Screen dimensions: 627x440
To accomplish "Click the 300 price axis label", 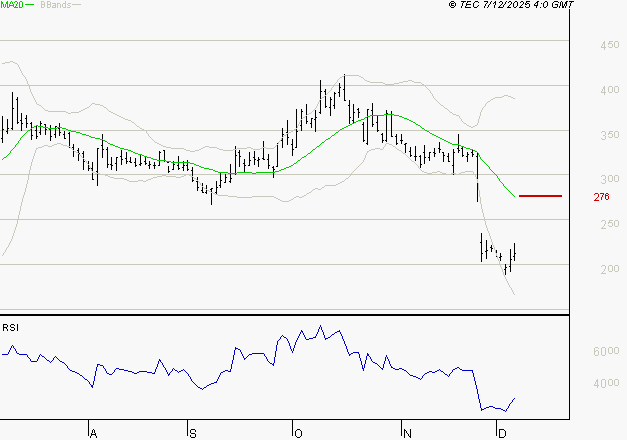I will pos(610,179).
